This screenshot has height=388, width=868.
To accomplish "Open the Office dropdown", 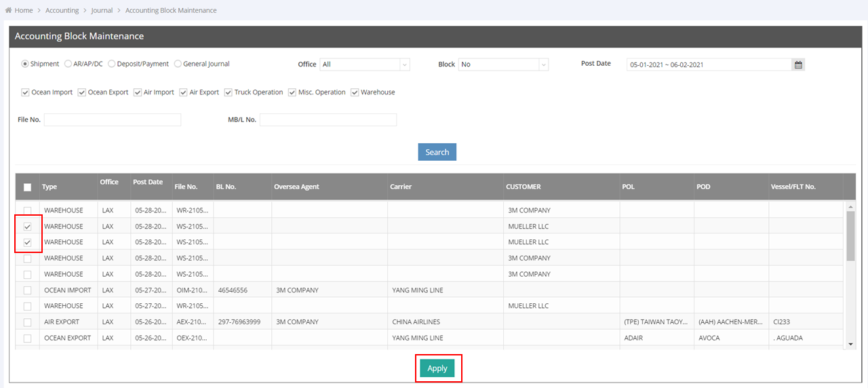I will click(364, 64).
